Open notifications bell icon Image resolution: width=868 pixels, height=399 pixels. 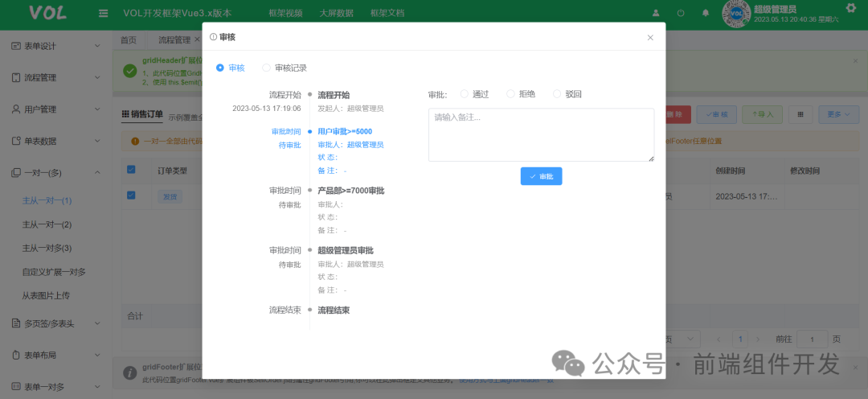[x=706, y=13]
